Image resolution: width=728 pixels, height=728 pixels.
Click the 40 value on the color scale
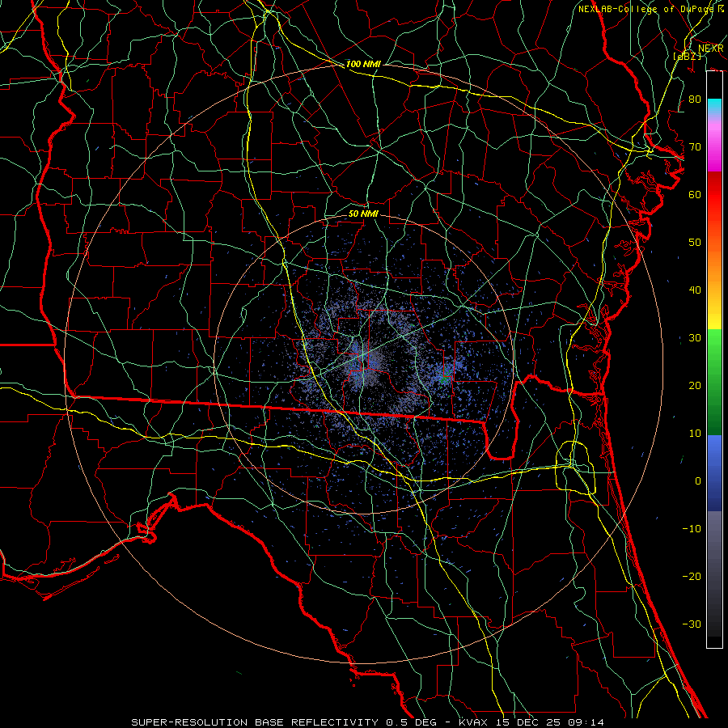(695, 290)
